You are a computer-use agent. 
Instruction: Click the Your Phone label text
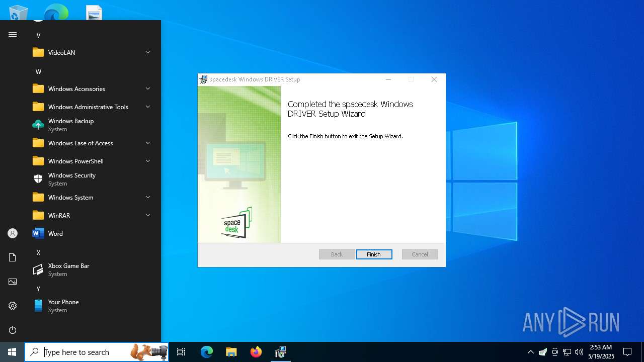coord(63,302)
